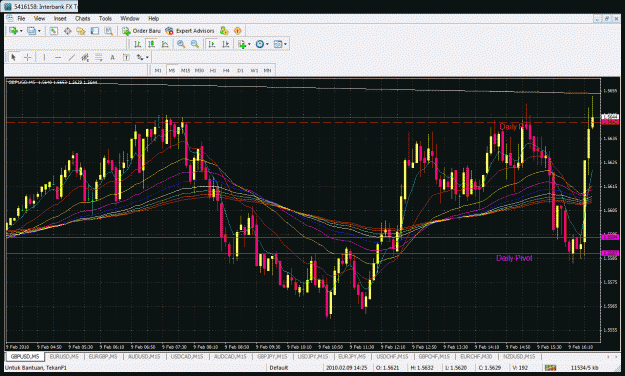The image size is (625, 376).
Task: Click the Templates icon
Action: pyautogui.click(x=278, y=44)
